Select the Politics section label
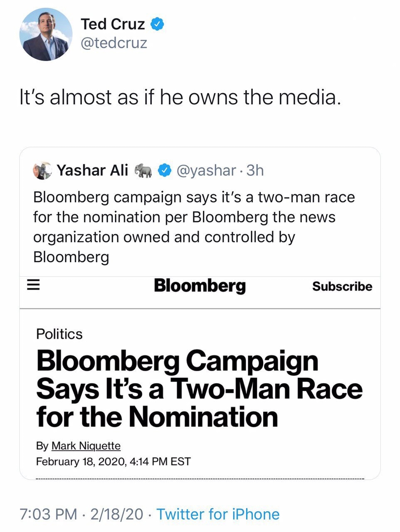 (59, 334)
